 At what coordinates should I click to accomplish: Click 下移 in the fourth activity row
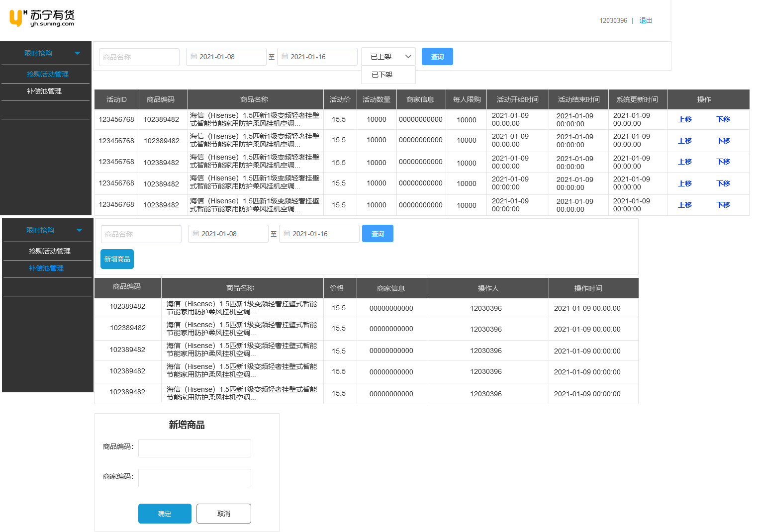[723, 183]
